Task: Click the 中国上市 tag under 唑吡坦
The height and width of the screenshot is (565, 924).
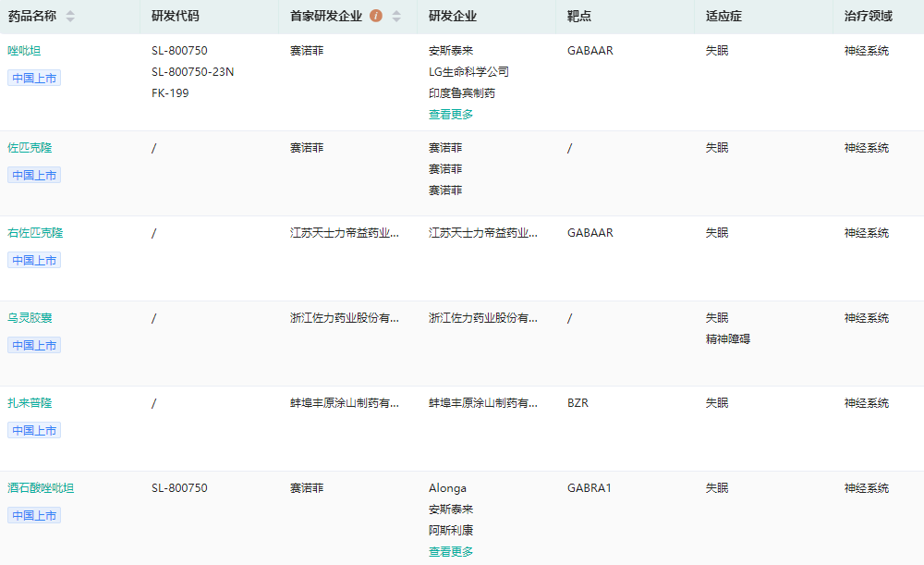Action: [x=35, y=79]
